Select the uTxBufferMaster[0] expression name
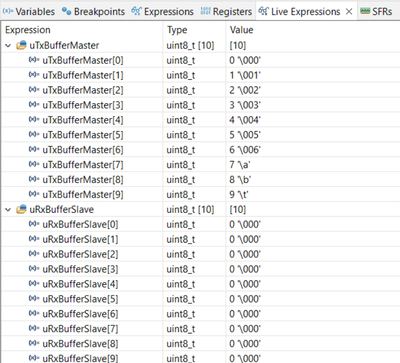400x363 pixels. tap(83, 60)
